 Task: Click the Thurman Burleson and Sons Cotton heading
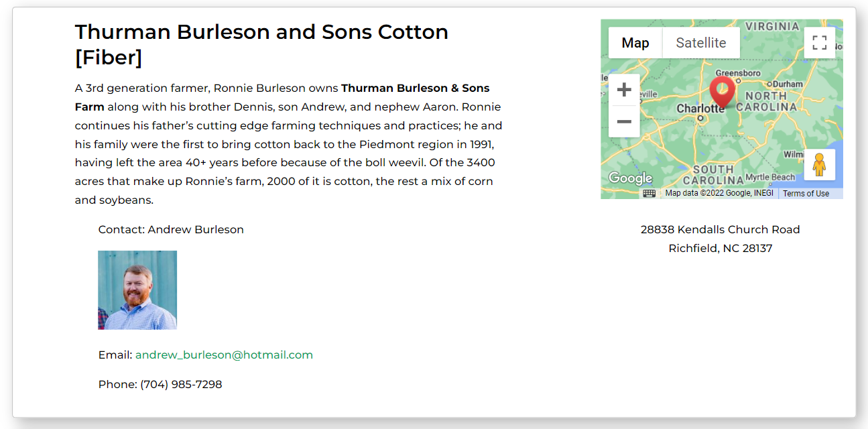[261, 44]
